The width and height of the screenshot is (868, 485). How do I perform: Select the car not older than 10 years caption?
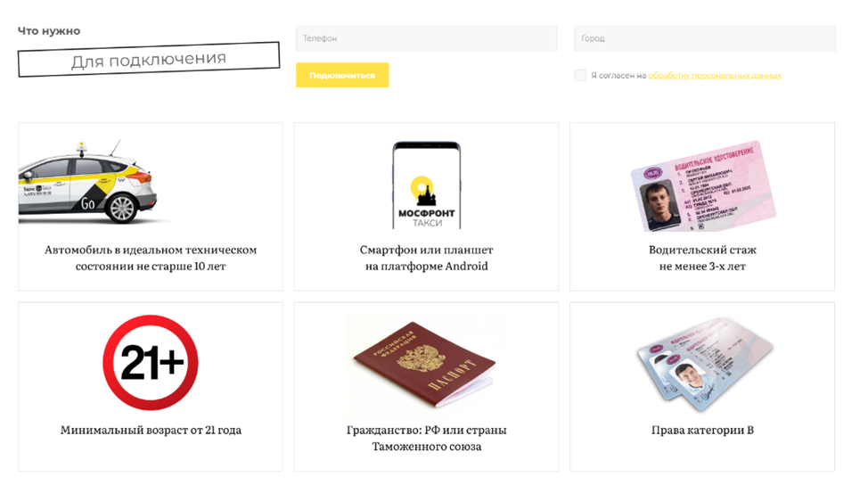(x=151, y=258)
